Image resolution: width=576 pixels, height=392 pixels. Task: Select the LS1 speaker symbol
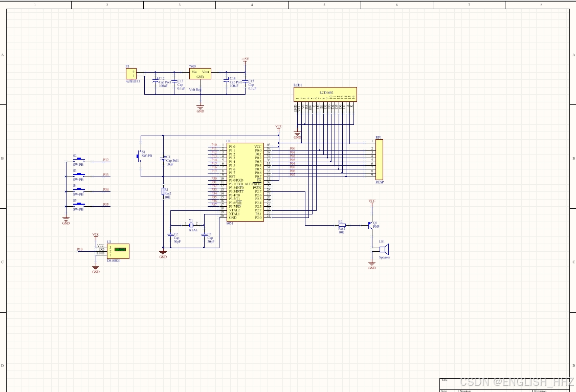(384, 249)
